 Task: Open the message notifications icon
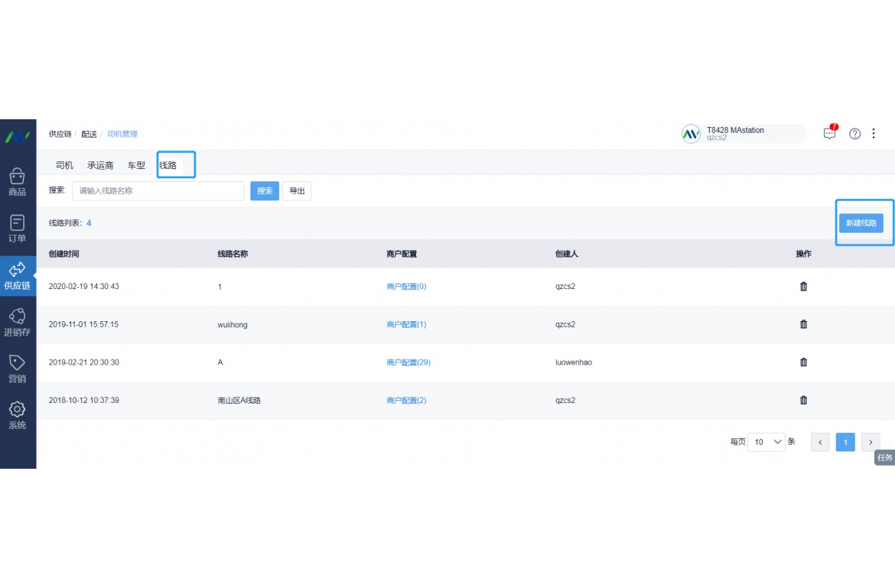(830, 133)
